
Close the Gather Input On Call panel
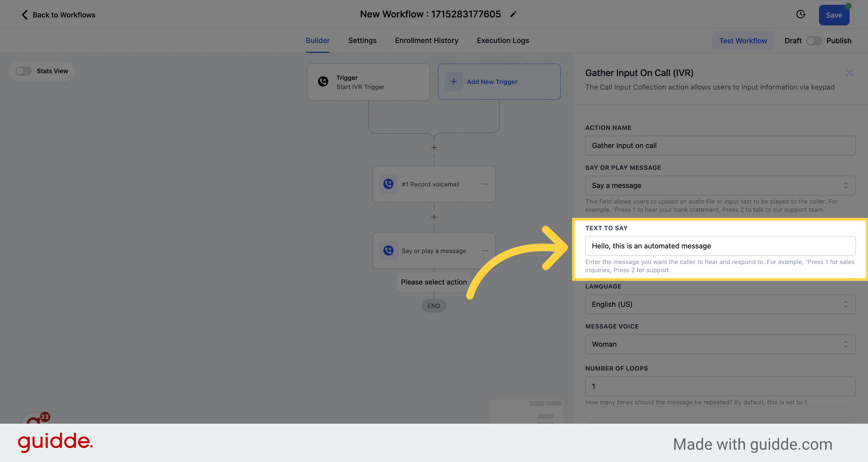click(x=850, y=73)
